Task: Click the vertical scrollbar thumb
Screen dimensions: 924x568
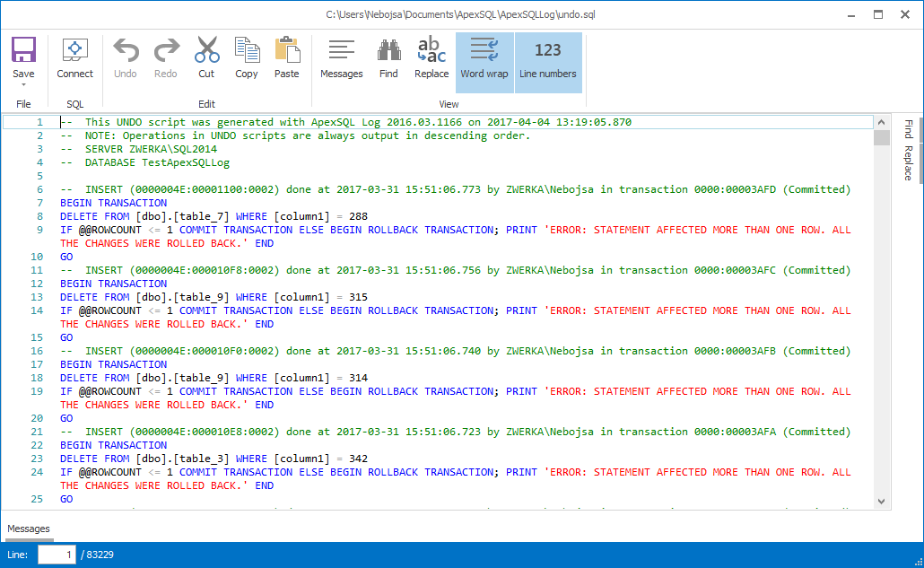Action: (x=881, y=137)
